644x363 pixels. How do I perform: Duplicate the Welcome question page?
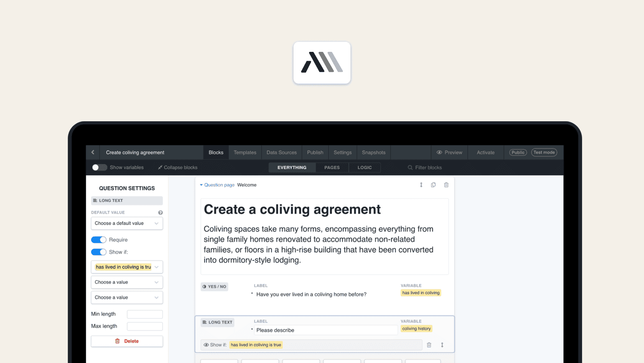coord(433,185)
